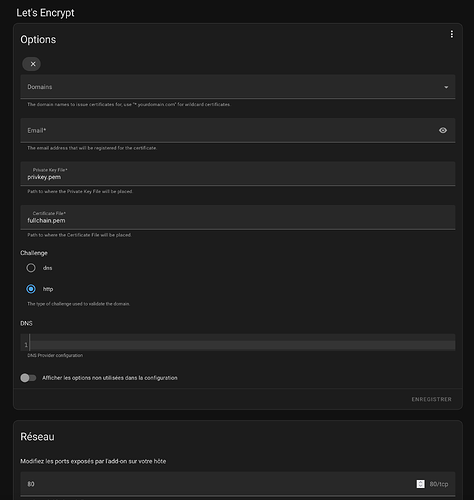Viewport: 474px width, 500px height.
Task: Save options with the ENREGISTRER button
Action: (431, 399)
